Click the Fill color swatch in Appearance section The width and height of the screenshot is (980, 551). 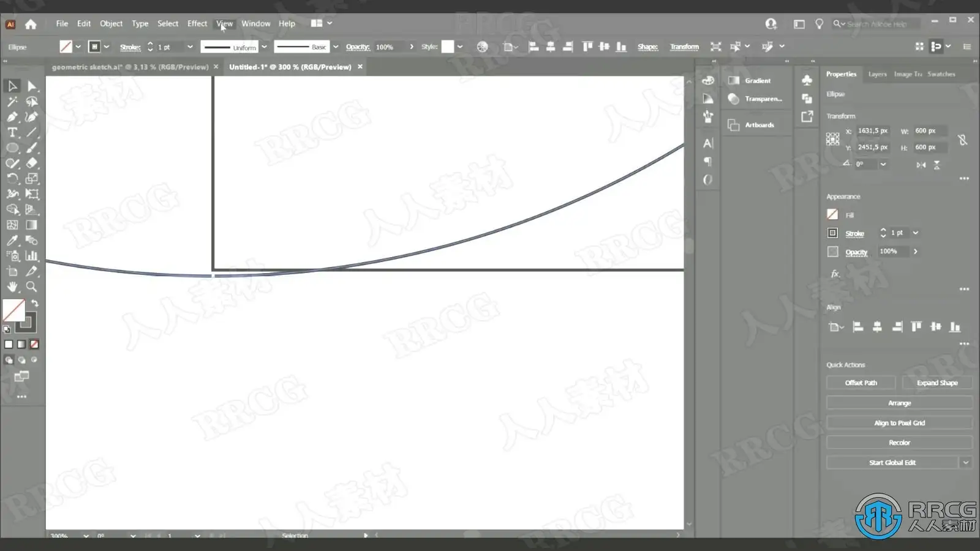point(832,214)
